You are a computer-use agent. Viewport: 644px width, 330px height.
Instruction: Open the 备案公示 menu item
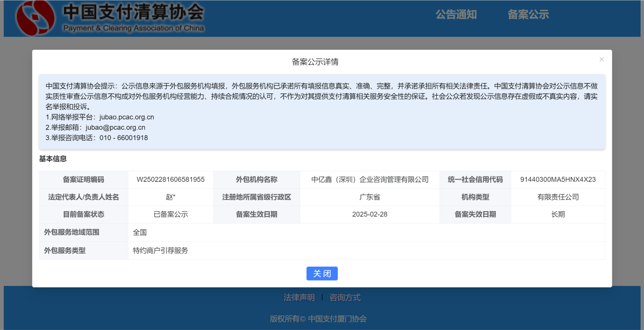(x=528, y=14)
